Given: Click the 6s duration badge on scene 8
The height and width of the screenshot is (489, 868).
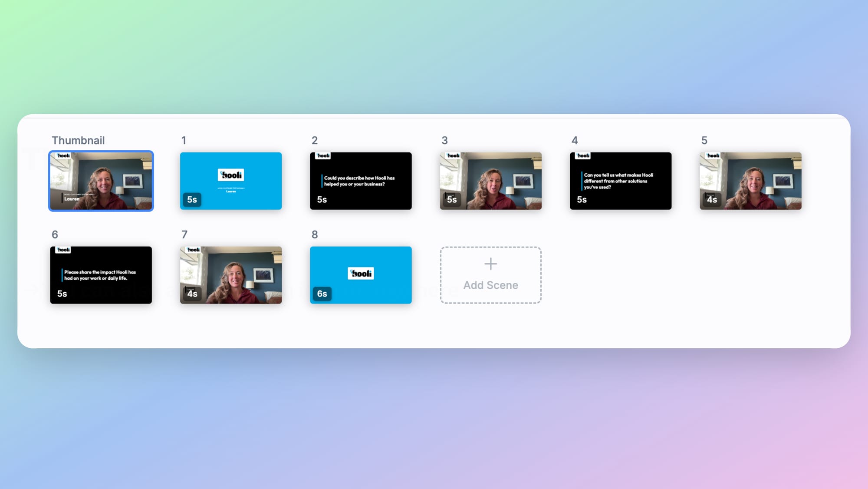Looking at the screenshot, I should (x=322, y=294).
